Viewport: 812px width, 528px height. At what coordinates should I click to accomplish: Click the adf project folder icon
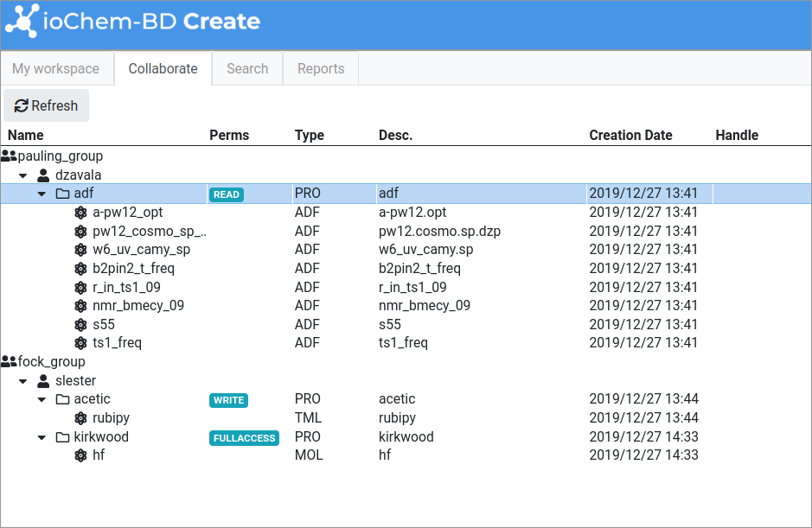62,194
